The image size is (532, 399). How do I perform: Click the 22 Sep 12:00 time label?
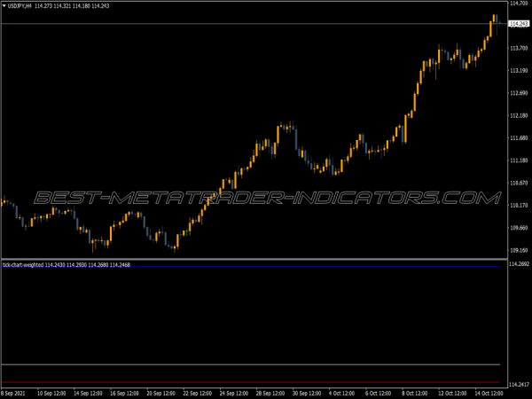198,394
